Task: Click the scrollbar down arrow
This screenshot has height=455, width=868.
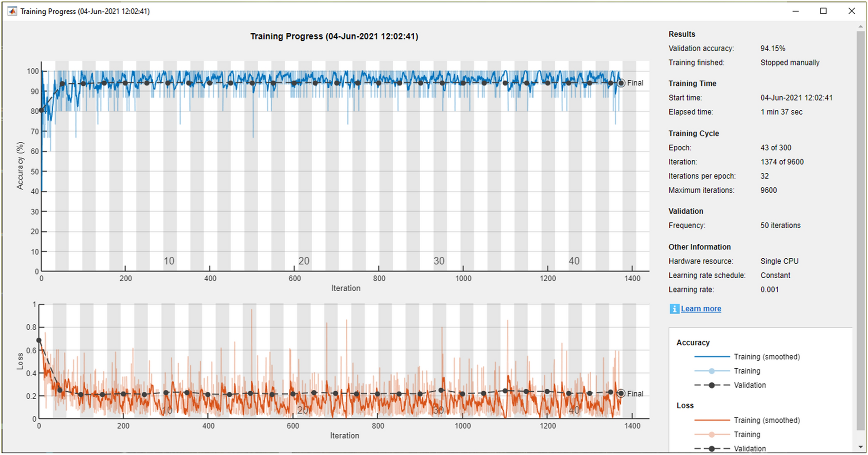Action: [860, 447]
